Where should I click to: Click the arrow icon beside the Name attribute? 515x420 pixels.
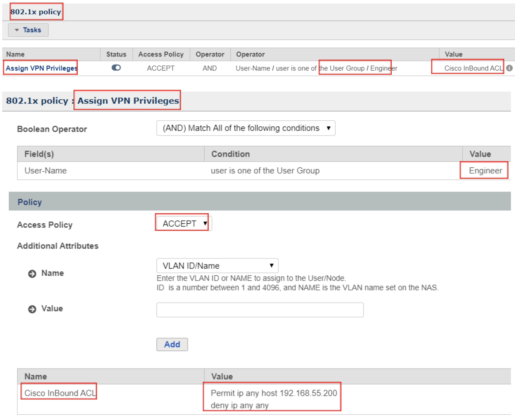click(x=32, y=273)
